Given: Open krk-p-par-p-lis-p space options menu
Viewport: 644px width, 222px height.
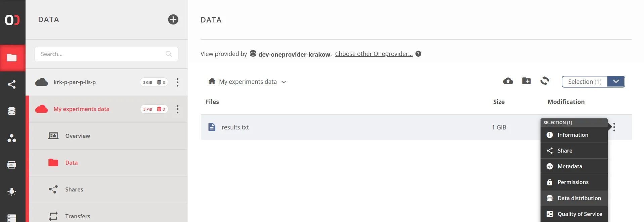Looking at the screenshot, I should (x=177, y=82).
